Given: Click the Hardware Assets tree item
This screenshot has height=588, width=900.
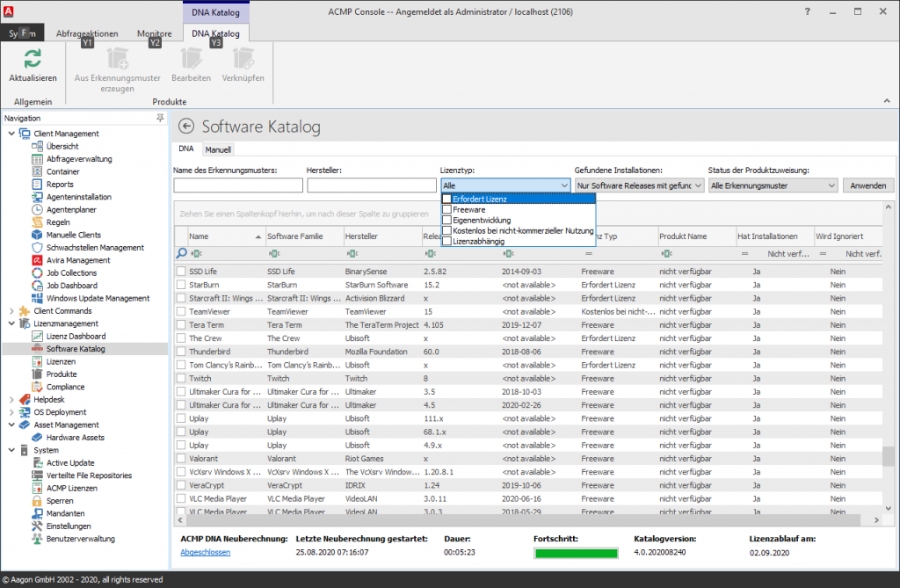Looking at the screenshot, I should [x=75, y=437].
